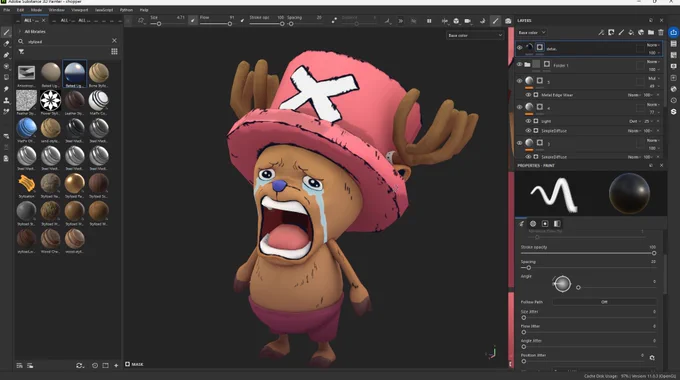Click the Iray render camera icon
Viewport: 680px width, 380px height.
[508, 21]
